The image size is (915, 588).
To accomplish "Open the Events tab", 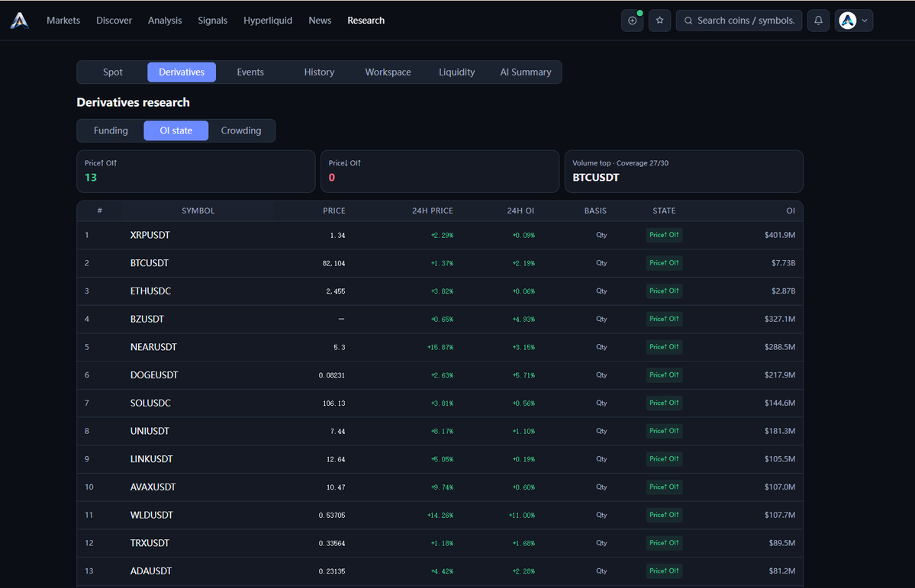I will point(250,72).
